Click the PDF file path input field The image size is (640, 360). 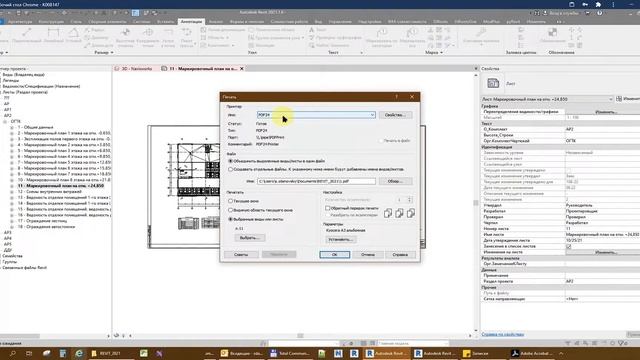(316, 181)
